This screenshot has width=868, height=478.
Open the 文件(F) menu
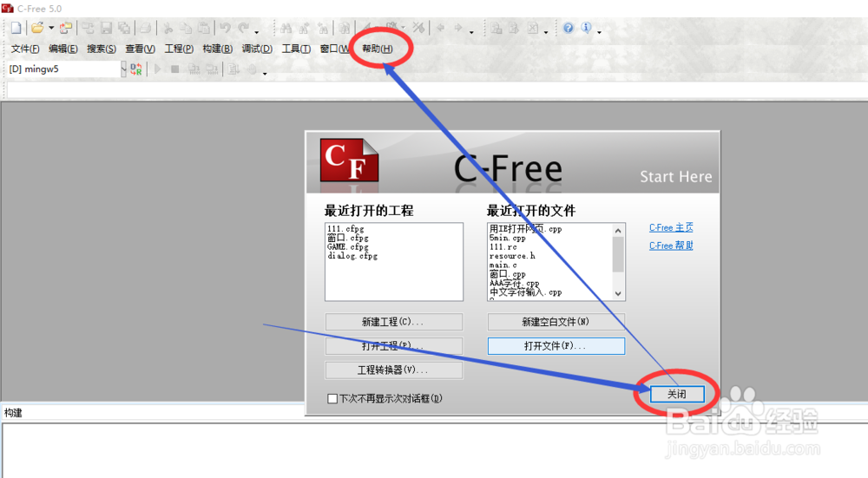tap(25, 49)
